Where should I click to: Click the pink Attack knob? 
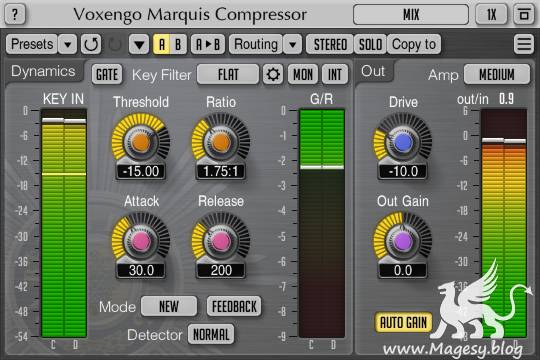[141, 241]
